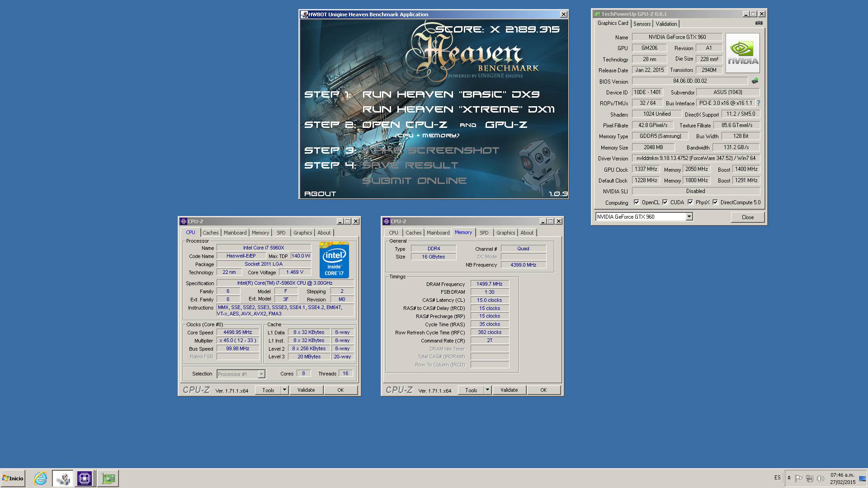Click the left CPU-Z window title icon
The height and width of the screenshot is (488, 868).
coord(183,221)
